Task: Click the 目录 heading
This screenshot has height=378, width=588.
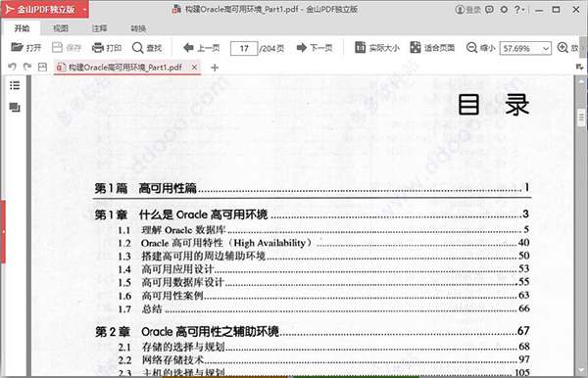Action: coord(494,105)
